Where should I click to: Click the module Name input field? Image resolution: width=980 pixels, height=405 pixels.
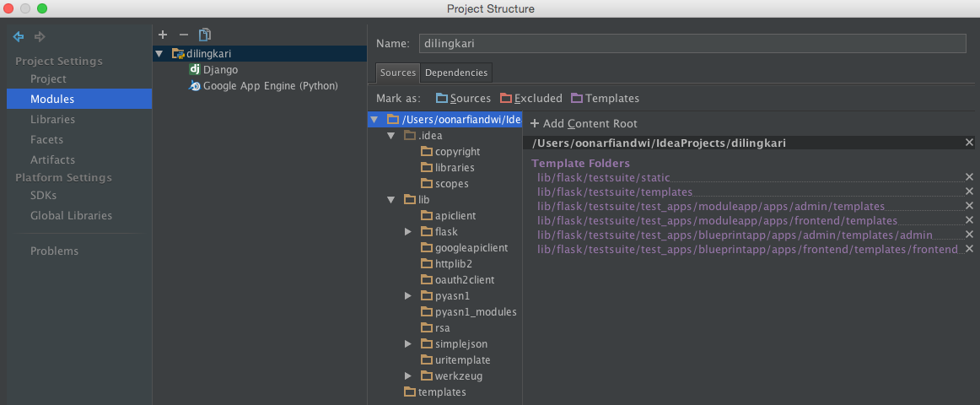691,43
